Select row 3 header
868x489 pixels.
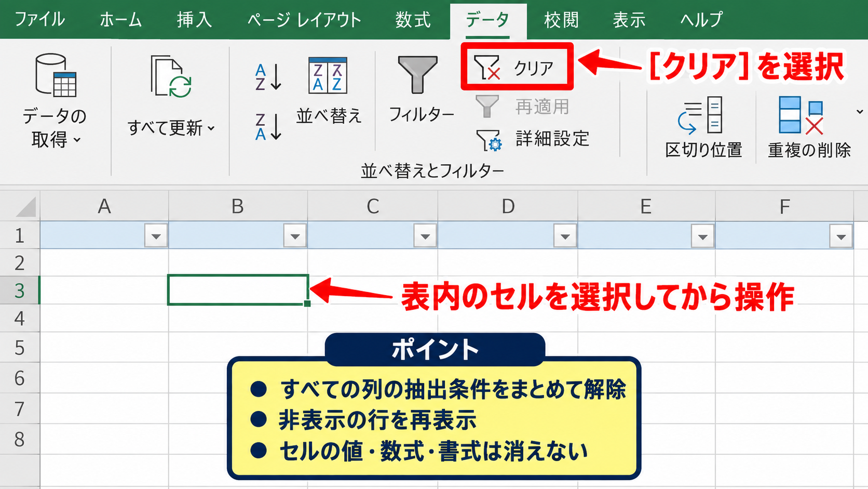[x=20, y=290]
